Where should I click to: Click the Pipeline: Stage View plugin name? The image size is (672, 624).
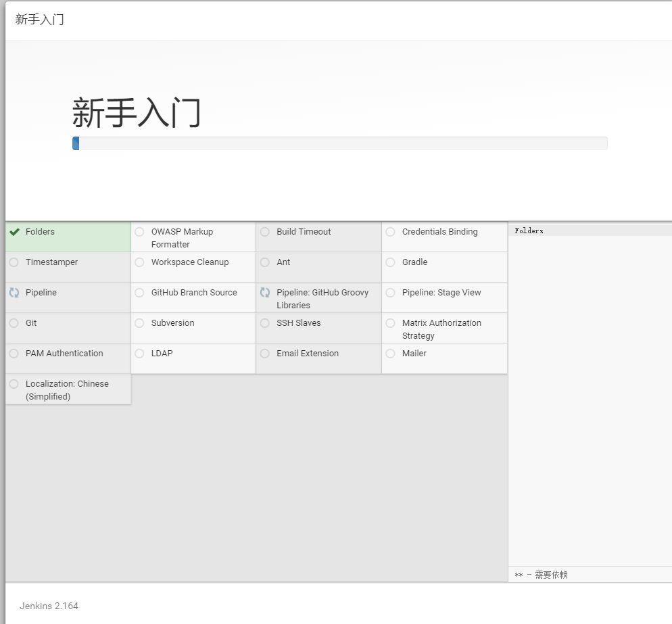tap(441, 293)
